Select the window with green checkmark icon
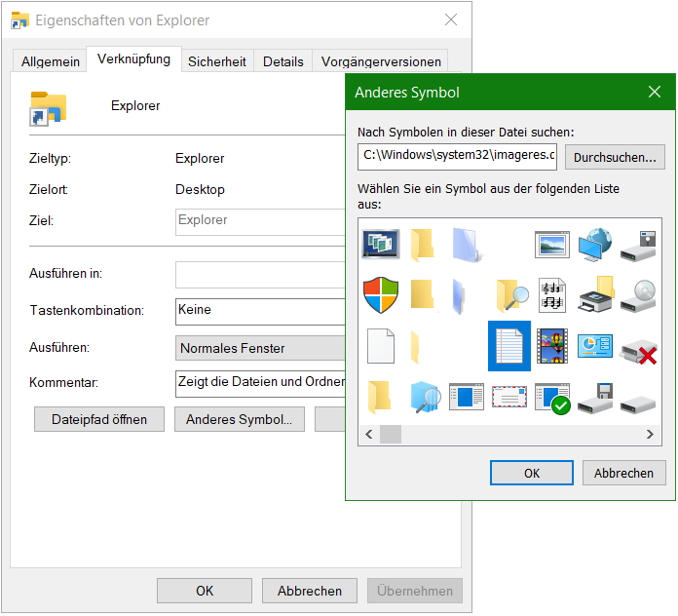This screenshot has height=616, width=678. point(552,398)
